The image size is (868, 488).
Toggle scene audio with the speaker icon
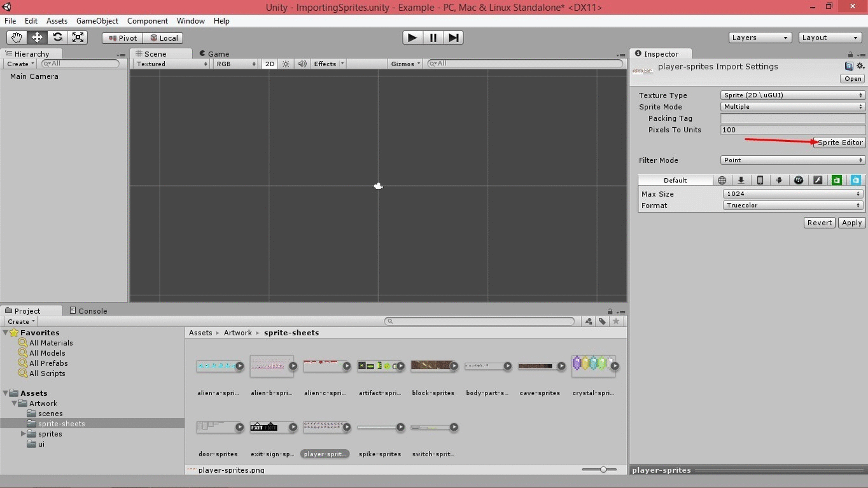(x=302, y=64)
